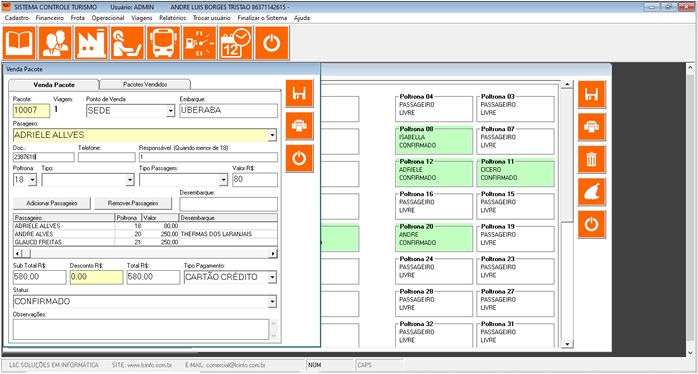Click the Remover Passageiro button

(x=133, y=203)
